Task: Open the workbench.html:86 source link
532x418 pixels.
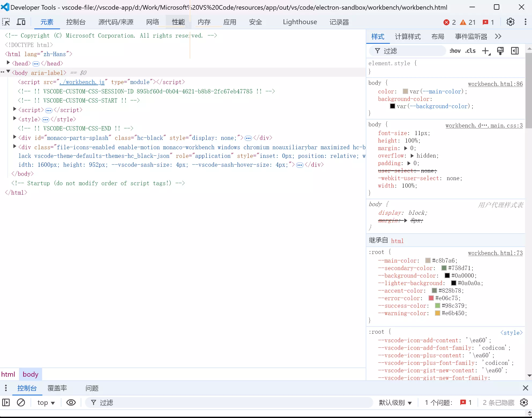Action: [x=495, y=83]
